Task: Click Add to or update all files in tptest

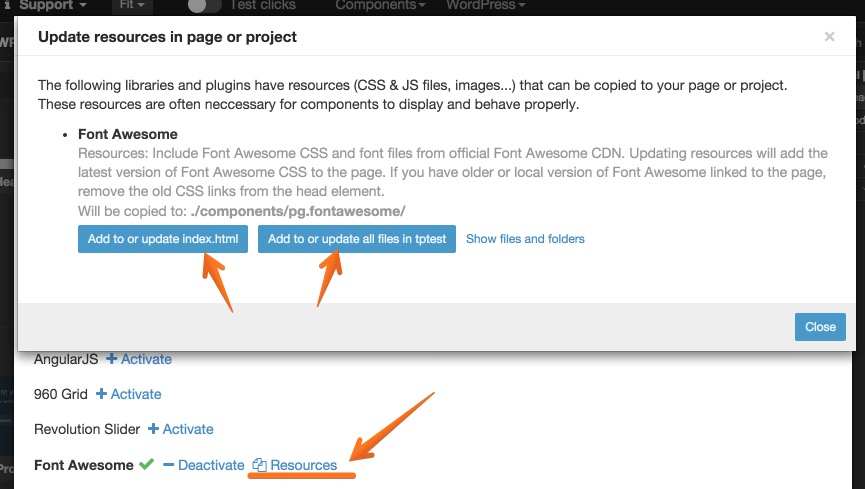Action: [x=356, y=239]
